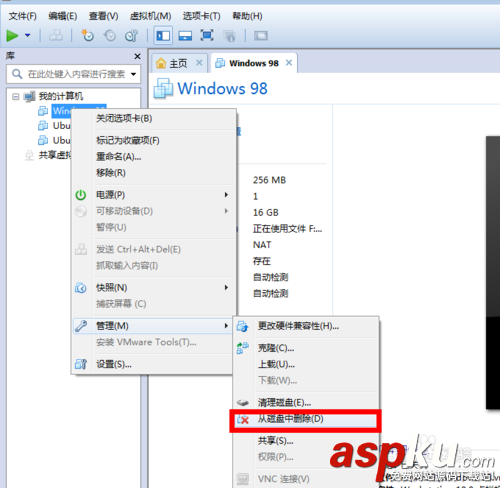Click the Windows 98 page title
This screenshot has width=500, height=488.
222,88
